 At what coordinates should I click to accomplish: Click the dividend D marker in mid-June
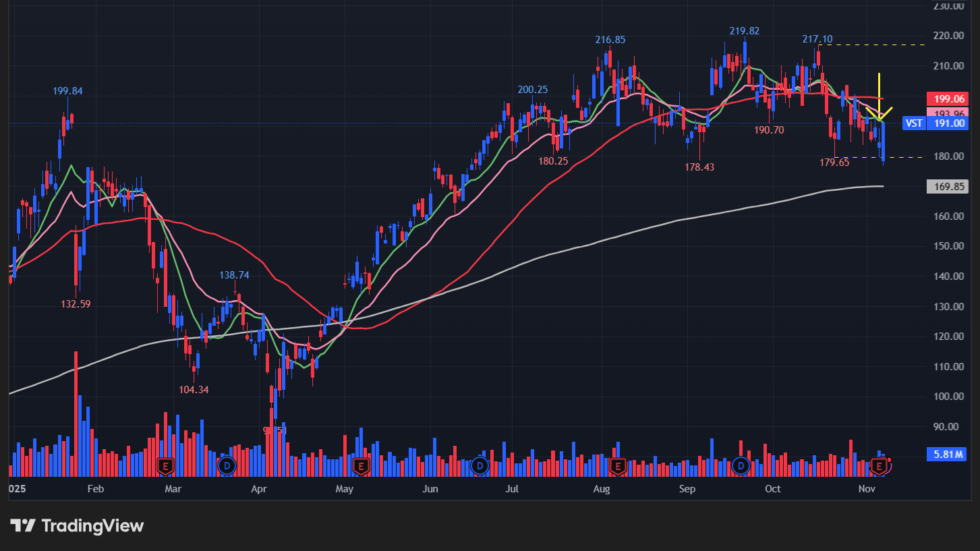pos(480,465)
